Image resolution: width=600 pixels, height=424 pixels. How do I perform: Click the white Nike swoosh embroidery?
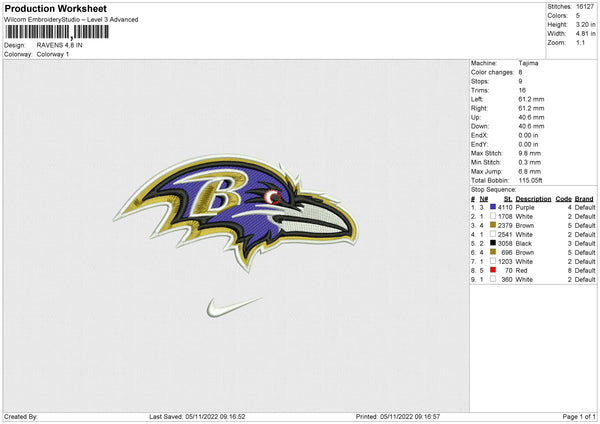tap(235, 307)
